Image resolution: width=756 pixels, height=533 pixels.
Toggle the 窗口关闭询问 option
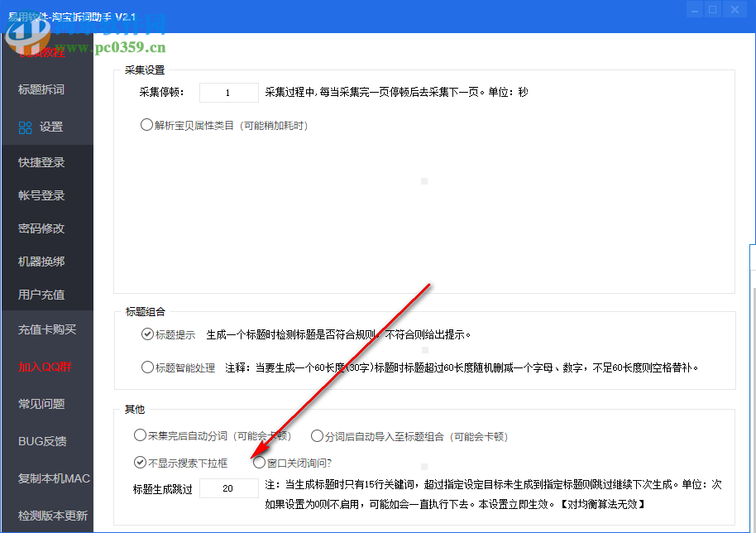pos(258,462)
